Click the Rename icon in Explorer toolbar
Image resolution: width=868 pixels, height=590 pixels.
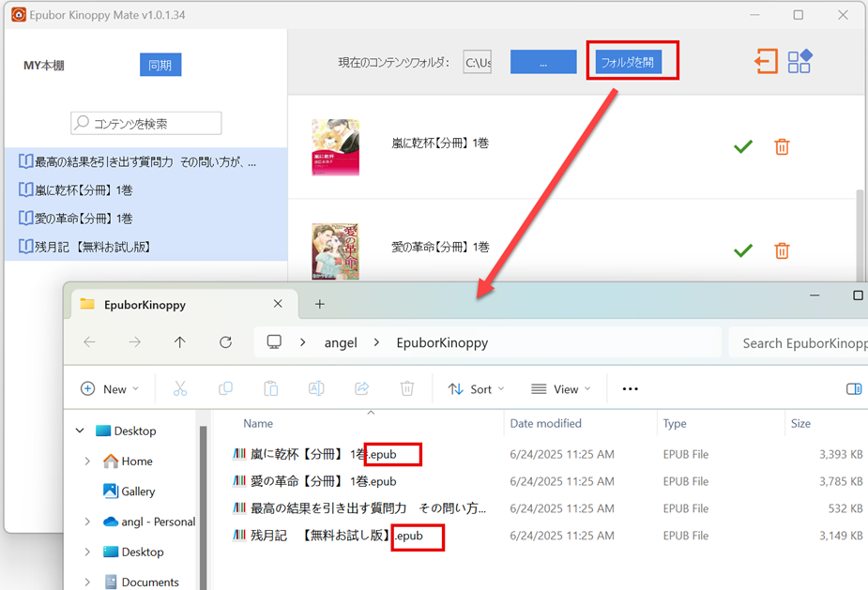316,388
